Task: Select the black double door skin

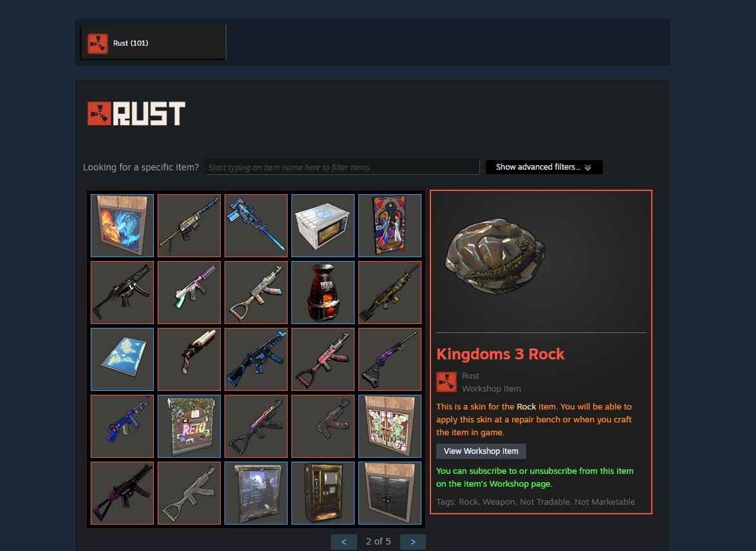Action: 389,493
